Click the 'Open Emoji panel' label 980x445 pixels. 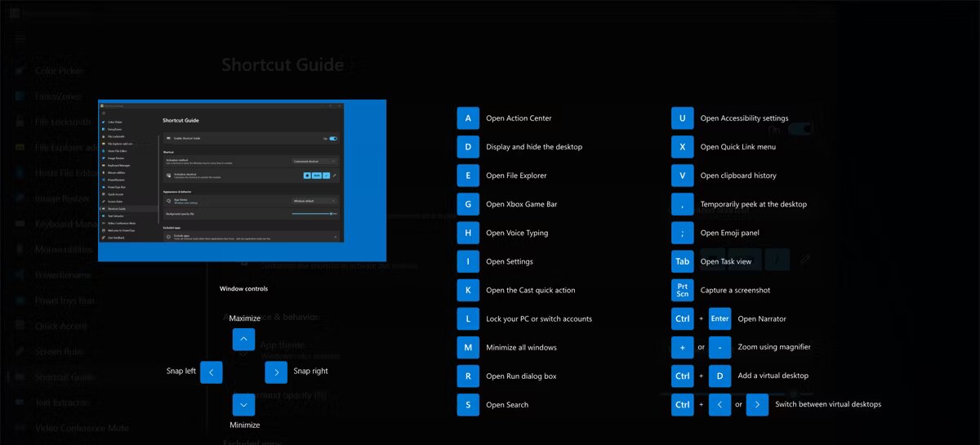coord(730,233)
